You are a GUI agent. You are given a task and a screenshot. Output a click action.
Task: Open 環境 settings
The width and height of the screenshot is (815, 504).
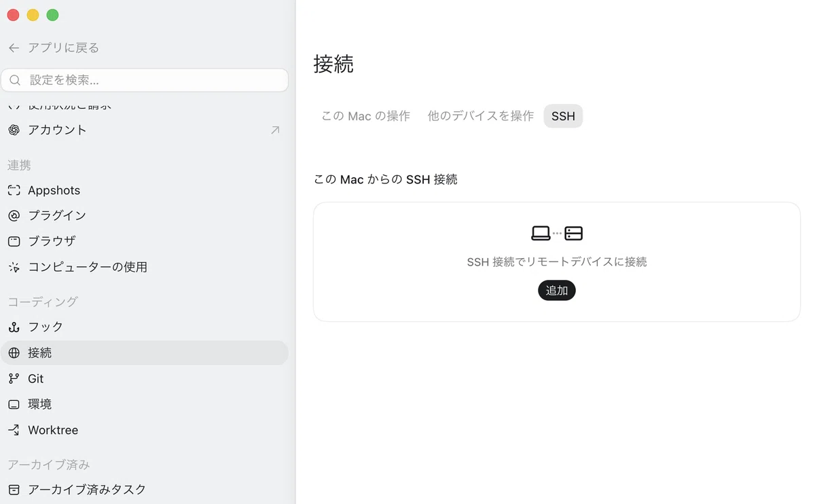click(145, 404)
